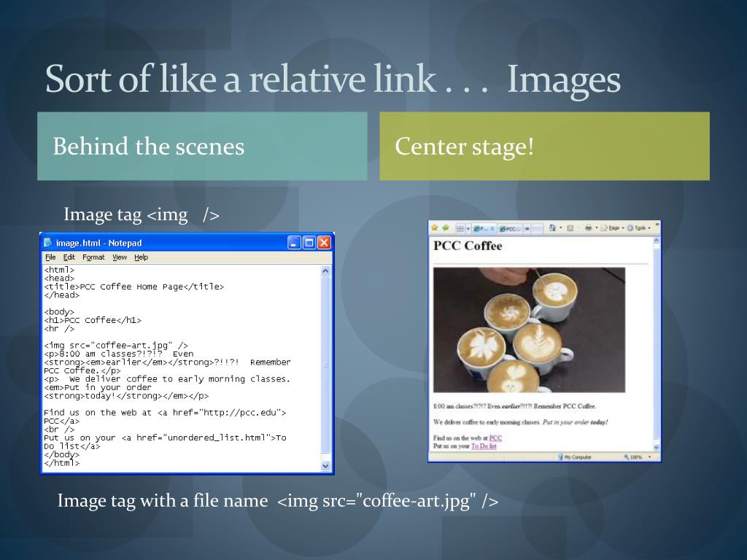The image size is (747, 560).
Task: Click the "Behind the scenes" heading box
Action: point(202,146)
